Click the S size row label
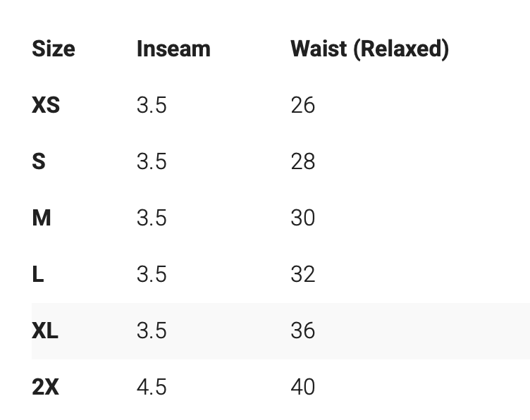The image size is (530, 420). tap(39, 161)
